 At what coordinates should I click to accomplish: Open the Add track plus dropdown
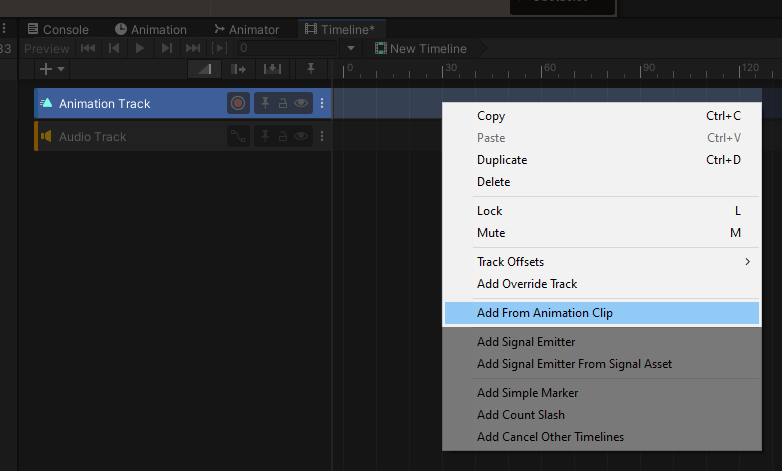[50, 69]
